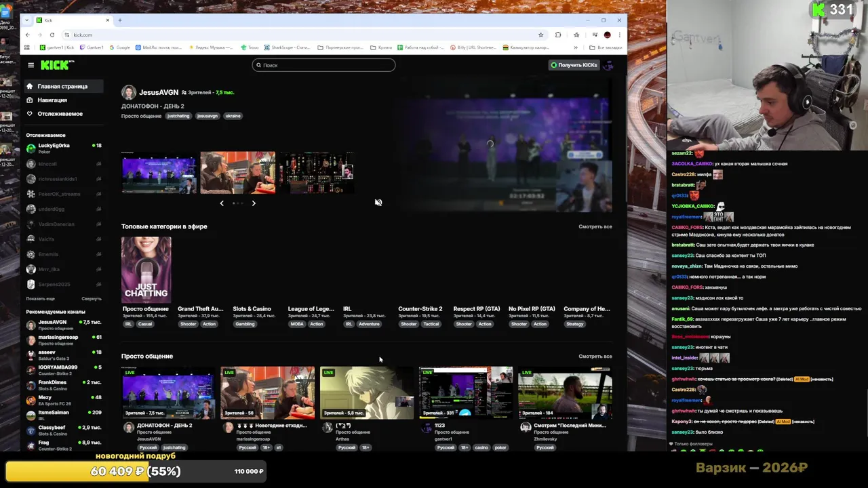
Task: Open the ДОНАТОФОН - ДЕНЬ 2 stream card
Action: tap(168, 393)
